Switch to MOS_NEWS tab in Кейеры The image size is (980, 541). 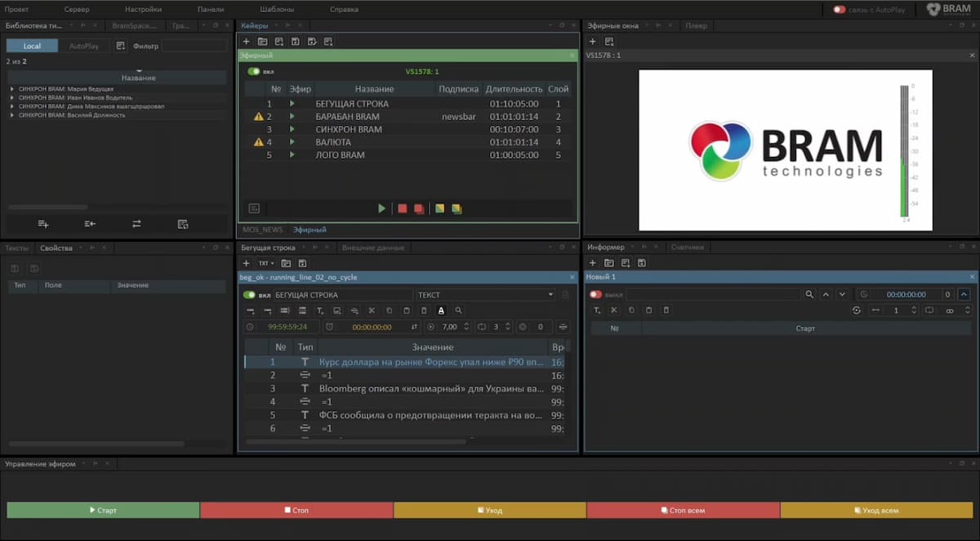(x=261, y=230)
